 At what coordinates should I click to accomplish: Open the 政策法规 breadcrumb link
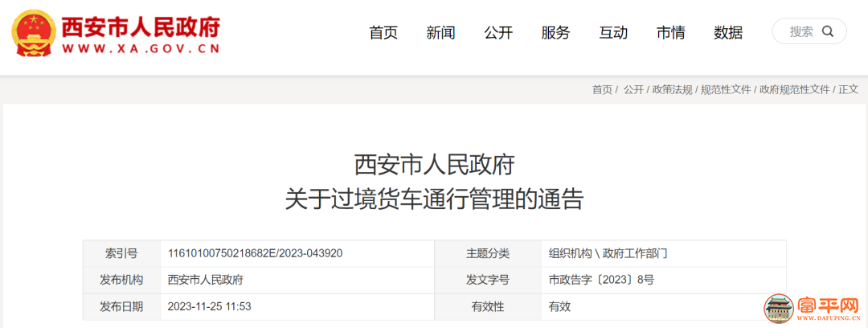coord(672,90)
